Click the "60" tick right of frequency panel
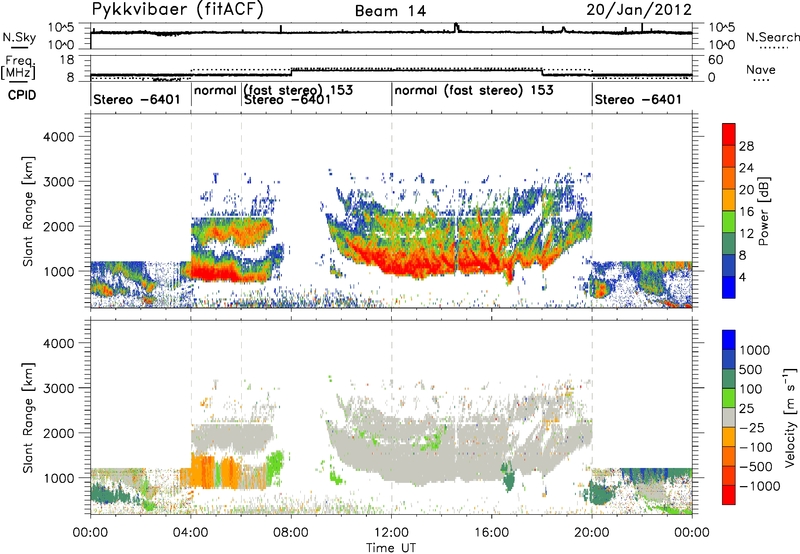The image size is (800, 554). [x=716, y=60]
